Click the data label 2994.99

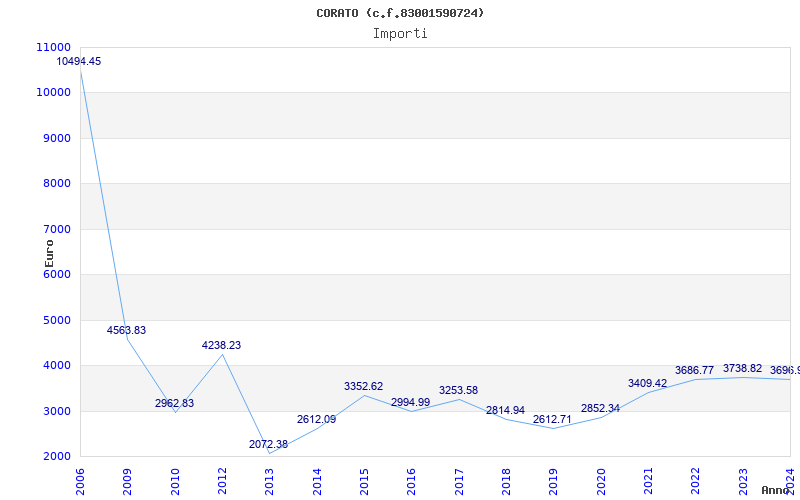[410, 402]
